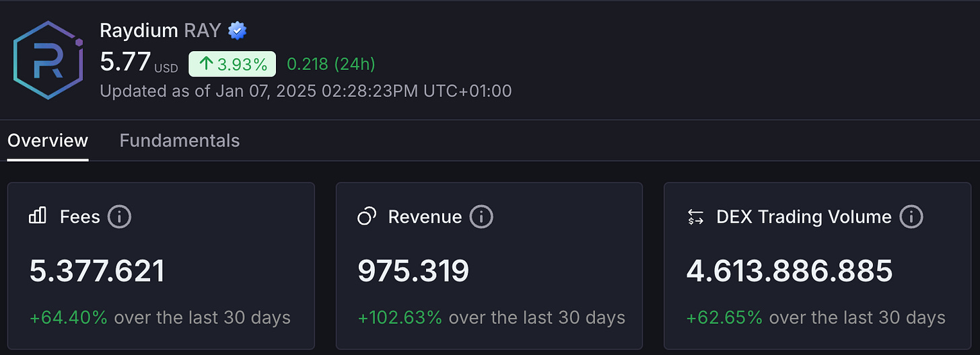The image size is (980, 355).
Task: Click the Updated as of Jan 07, 2025 timestamp
Action: pos(306,91)
